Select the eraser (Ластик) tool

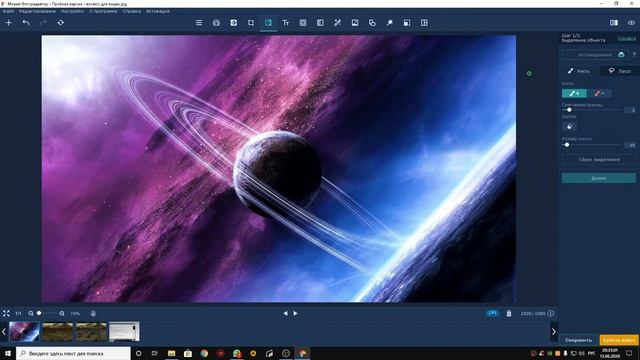[x=569, y=127]
